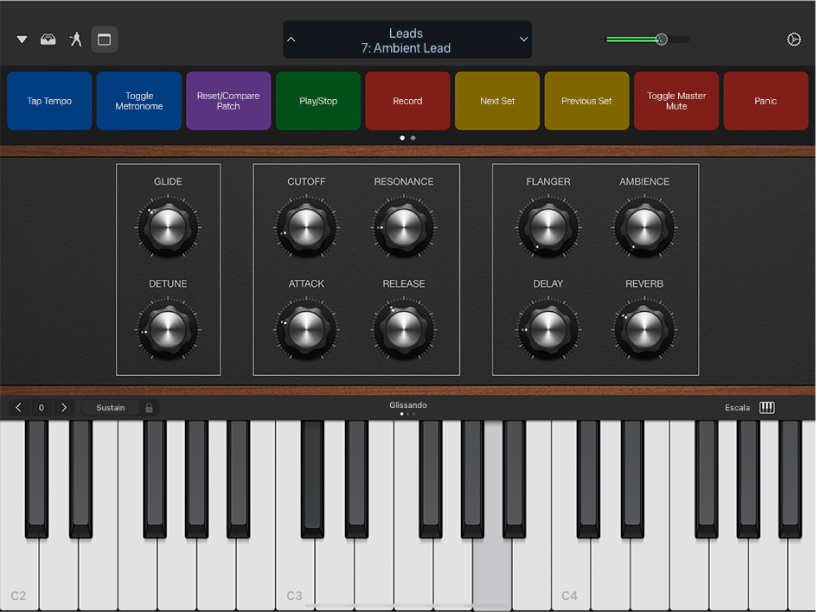Click the GLIDE knob

(168, 227)
